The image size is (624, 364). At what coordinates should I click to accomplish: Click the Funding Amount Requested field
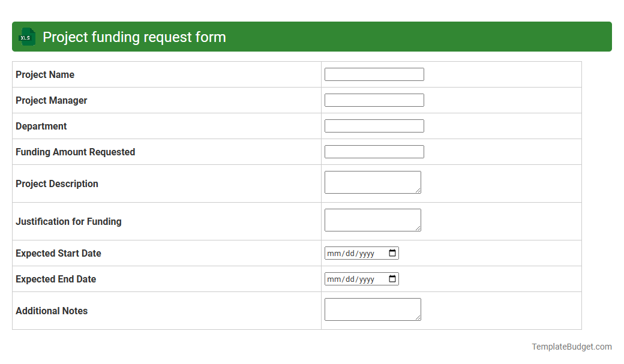(374, 151)
